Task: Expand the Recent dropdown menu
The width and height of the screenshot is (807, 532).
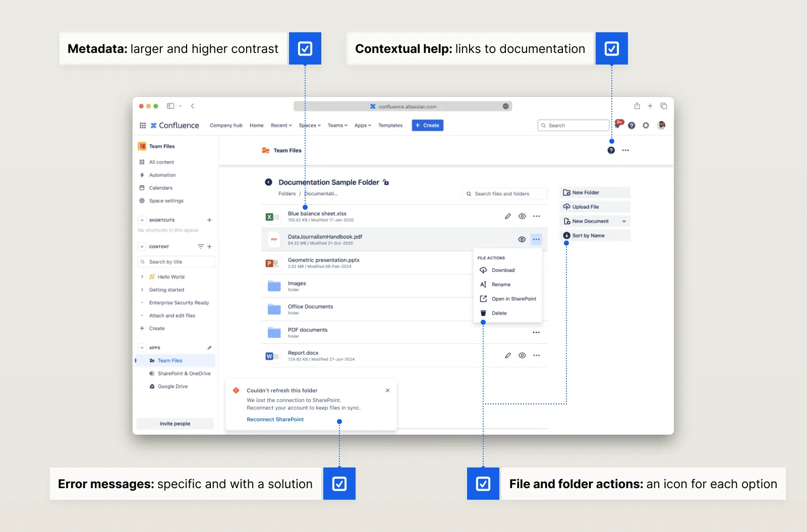Action: [281, 126]
